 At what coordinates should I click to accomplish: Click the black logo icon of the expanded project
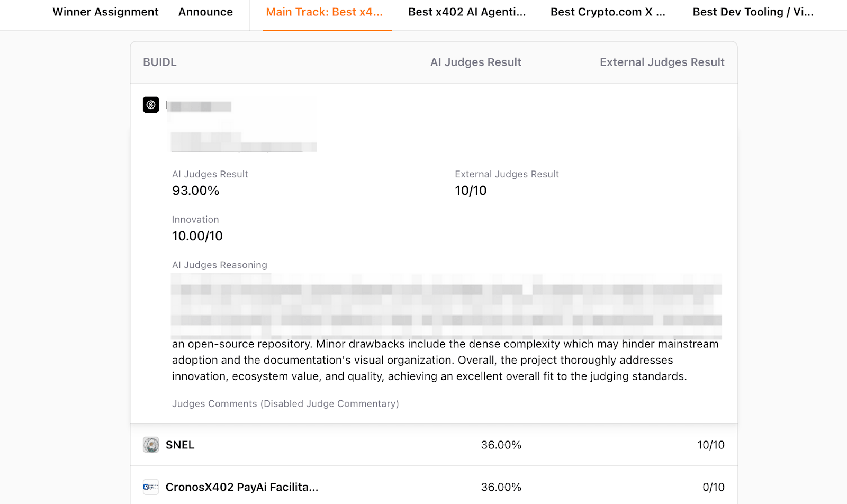[151, 105]
